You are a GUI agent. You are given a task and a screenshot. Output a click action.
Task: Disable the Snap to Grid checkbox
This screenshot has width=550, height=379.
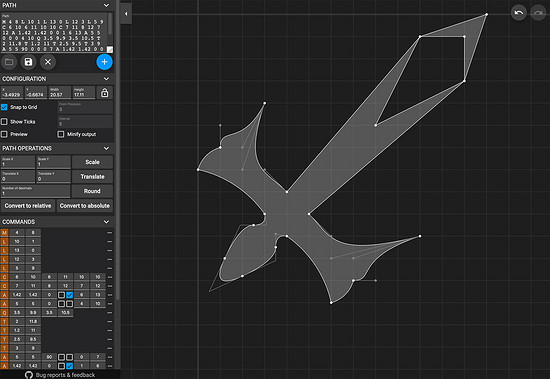(4, 107)
